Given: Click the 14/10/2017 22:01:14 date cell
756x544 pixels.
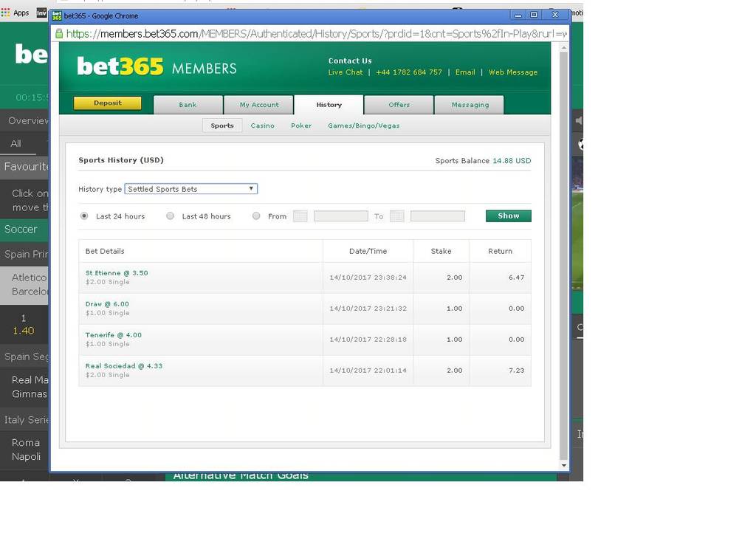Looking at the screenshot, I should click(368, 371).
